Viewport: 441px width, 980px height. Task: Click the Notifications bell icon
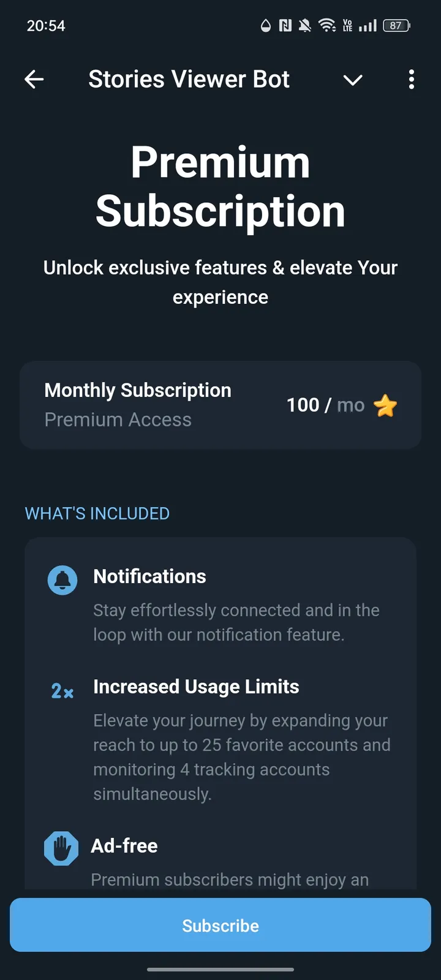coord(62,579)
